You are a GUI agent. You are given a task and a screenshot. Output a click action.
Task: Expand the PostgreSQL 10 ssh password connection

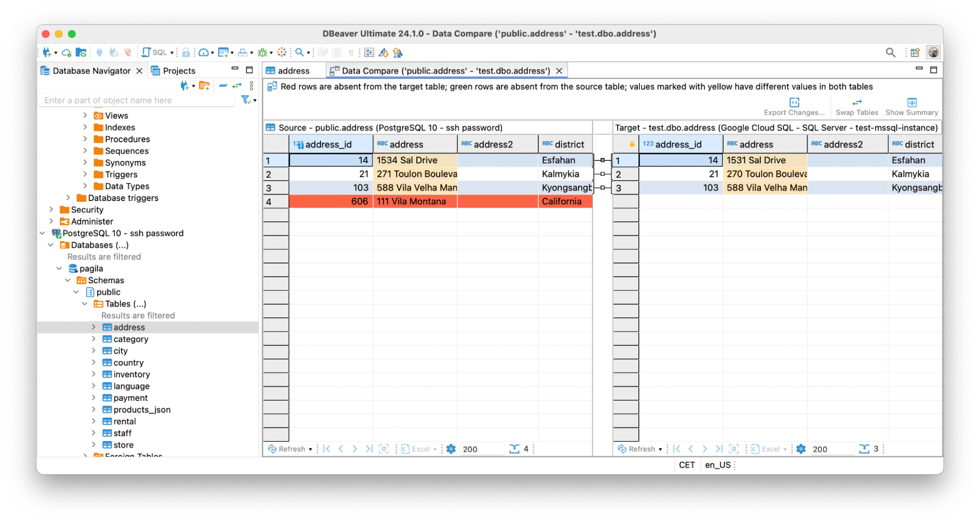coord(42,233)
